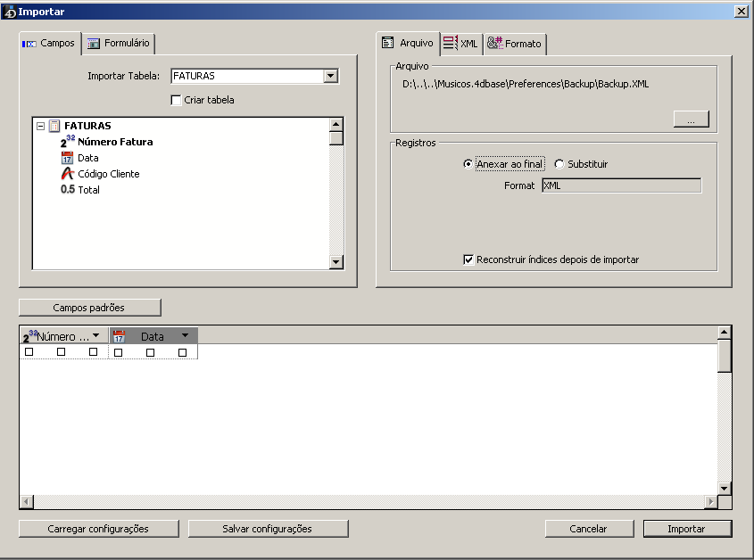Image resolution: width=754 pixels, height=560 pixels.
Task: Click the Campos padrões button
Action: tap(89, 308)
